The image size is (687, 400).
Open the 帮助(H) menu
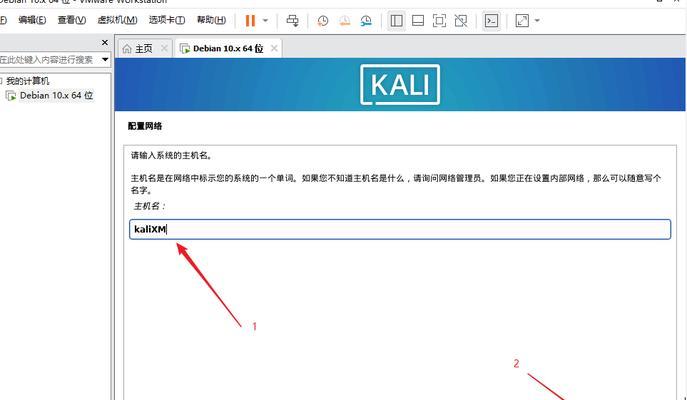point(211,20)
